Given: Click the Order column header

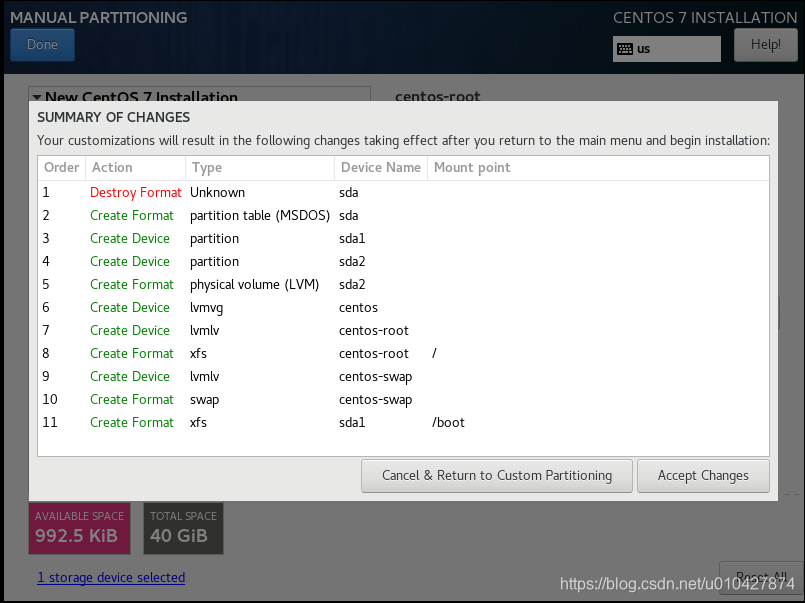Looking at the screenshot, I should (x=62, y=168).
